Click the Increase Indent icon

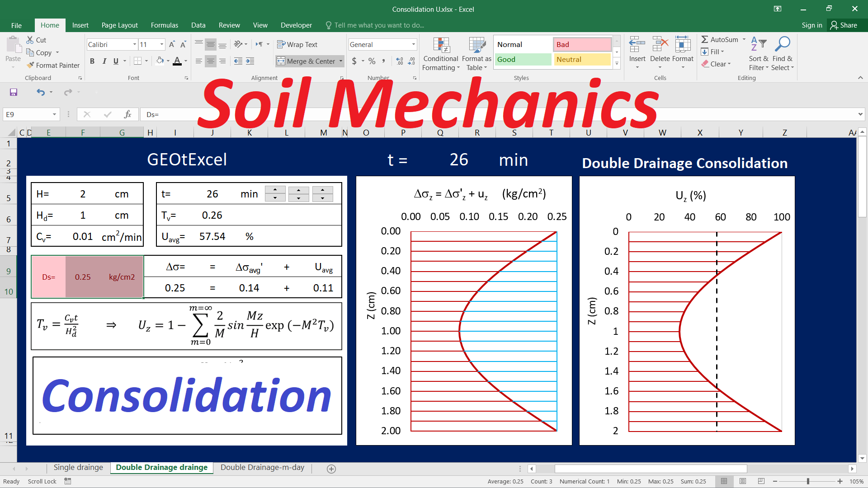[250, 61]
